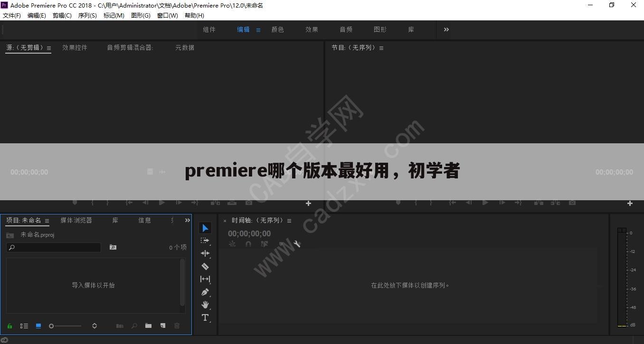Switch to the 音频 workspace
This screenshot has height=344, width=644.
[346, 29]
